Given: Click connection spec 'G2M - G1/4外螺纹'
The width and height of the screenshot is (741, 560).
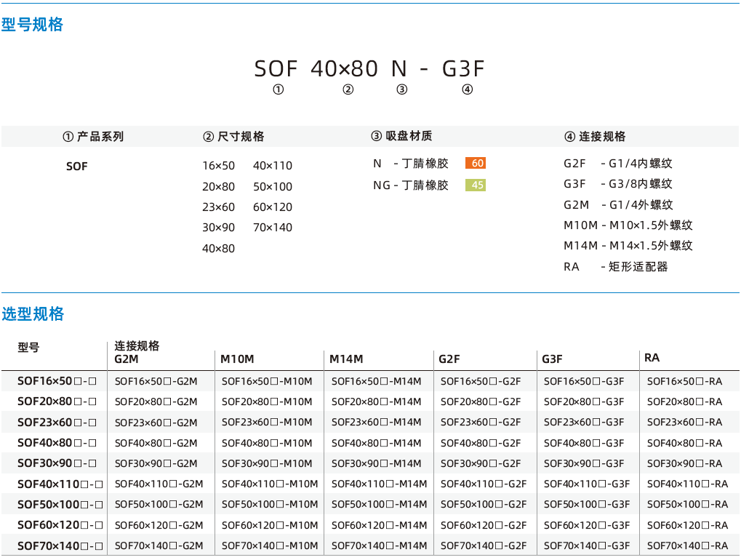Looking at the screenshot, I should (618, 204).
